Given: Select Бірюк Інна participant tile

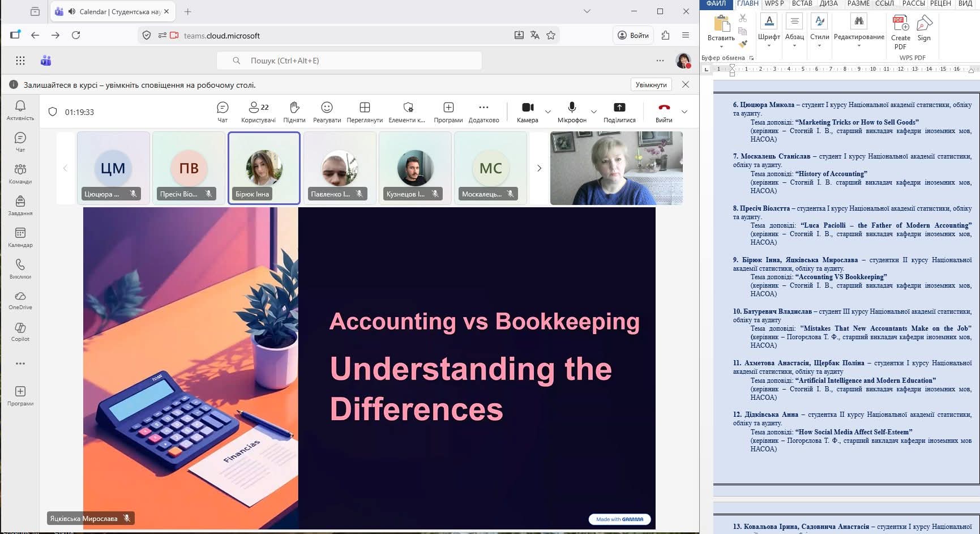Looking at the screenshot, I should click(x=264, y=168).
